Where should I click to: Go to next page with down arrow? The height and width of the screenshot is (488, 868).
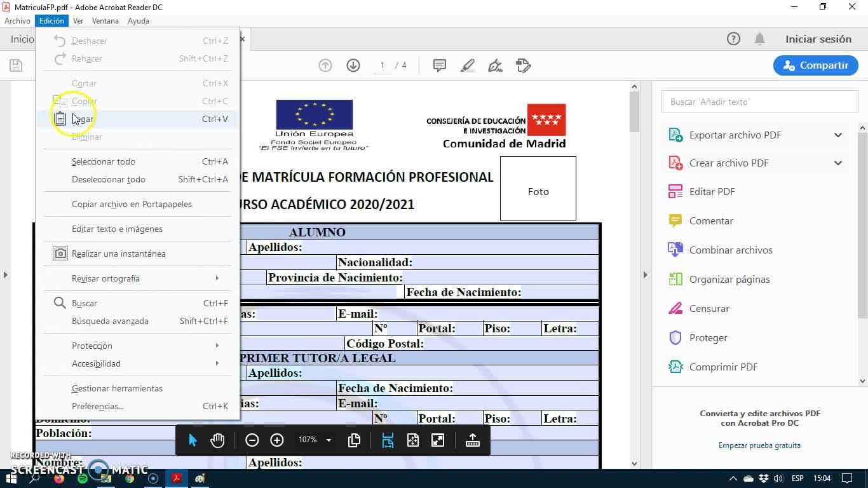pos(353,65)
